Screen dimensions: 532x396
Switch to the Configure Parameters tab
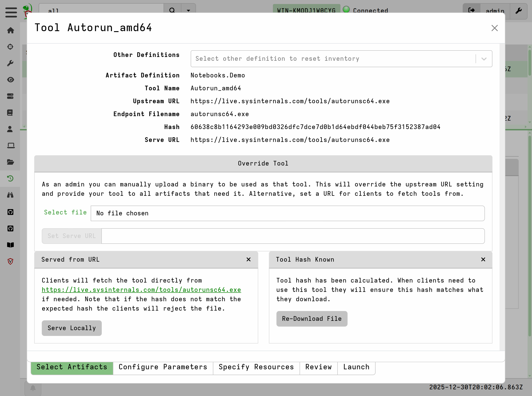pyautogui.click(x=163, y=367)
